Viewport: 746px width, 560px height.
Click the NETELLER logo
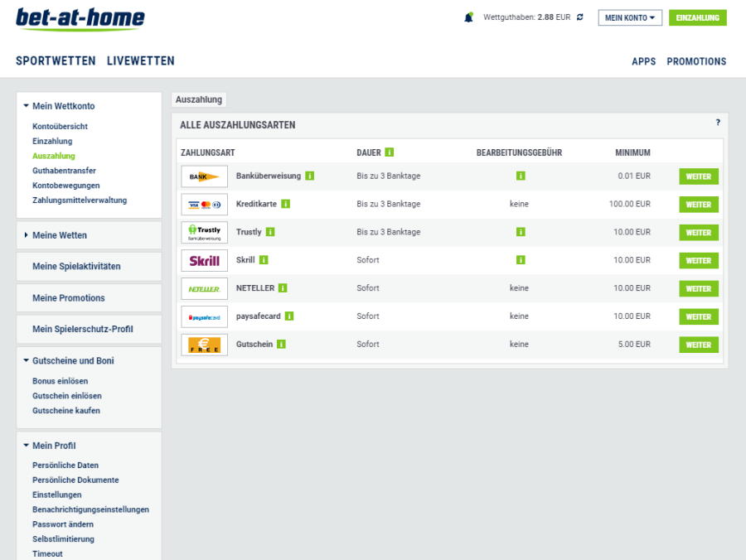coord(205,288)
